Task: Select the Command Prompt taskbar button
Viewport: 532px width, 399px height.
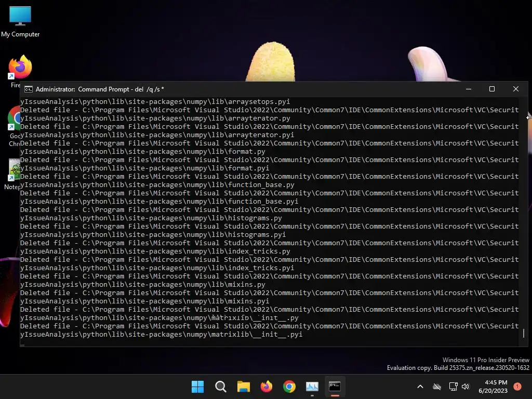Action: coord(335,387)
